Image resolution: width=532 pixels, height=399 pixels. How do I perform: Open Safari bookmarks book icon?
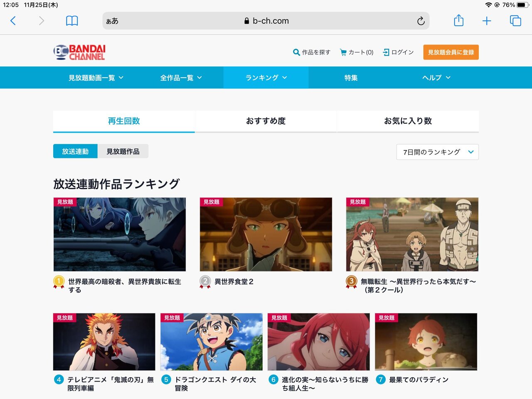[x=72, y=21]
